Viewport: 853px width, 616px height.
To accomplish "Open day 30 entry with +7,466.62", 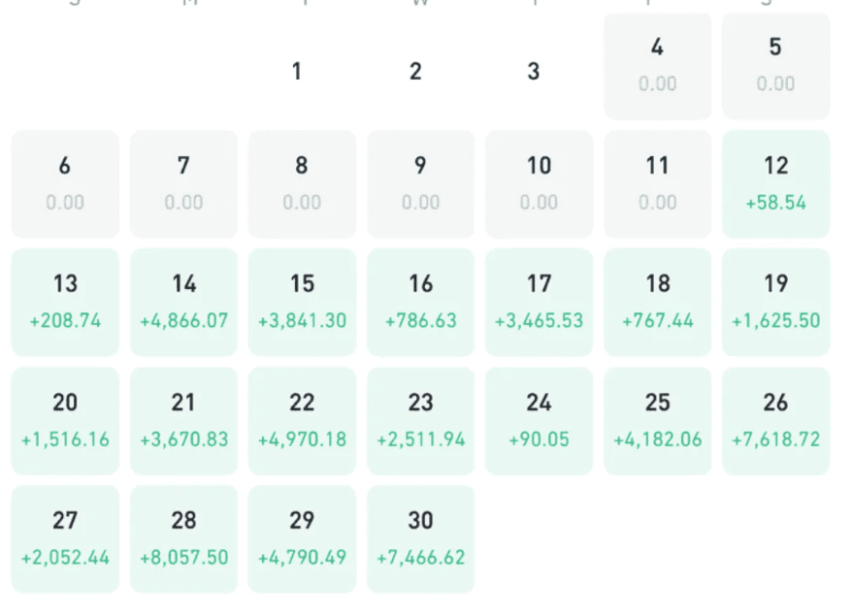I will click(x=420, y=539).
